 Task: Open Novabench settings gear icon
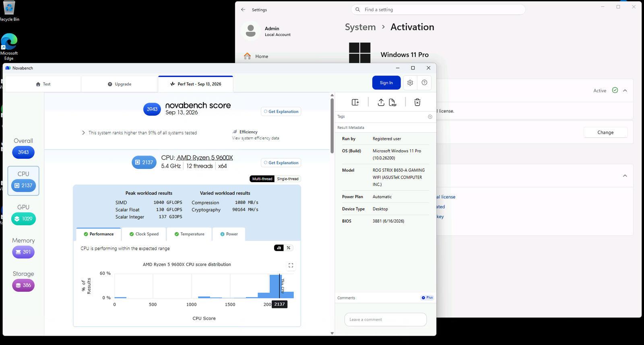(x=410, y=83)
